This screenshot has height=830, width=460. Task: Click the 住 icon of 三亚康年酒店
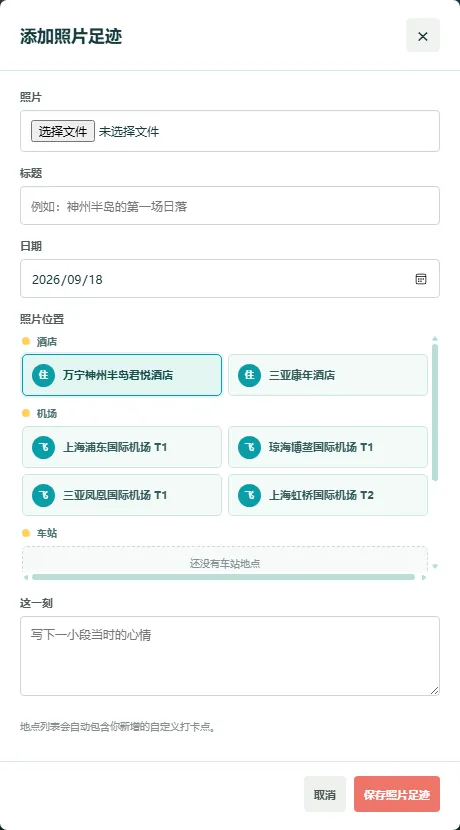[x=249, y=375]
